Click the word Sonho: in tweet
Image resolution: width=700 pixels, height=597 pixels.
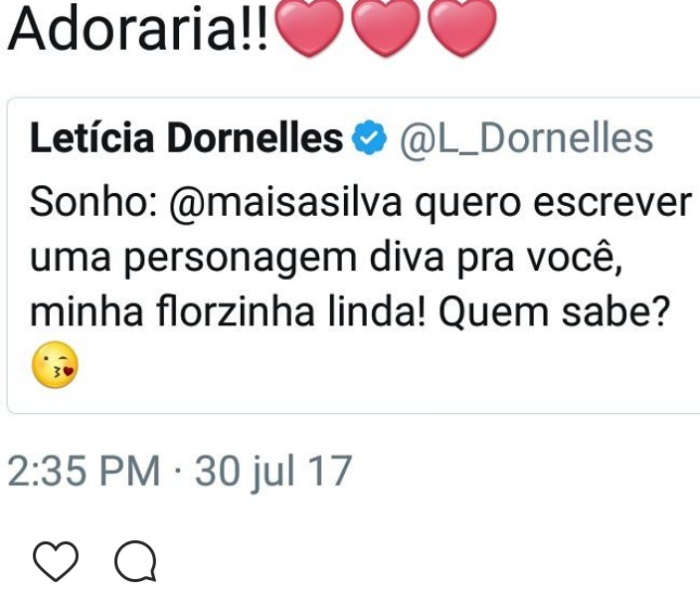click(x=87, y=204)
